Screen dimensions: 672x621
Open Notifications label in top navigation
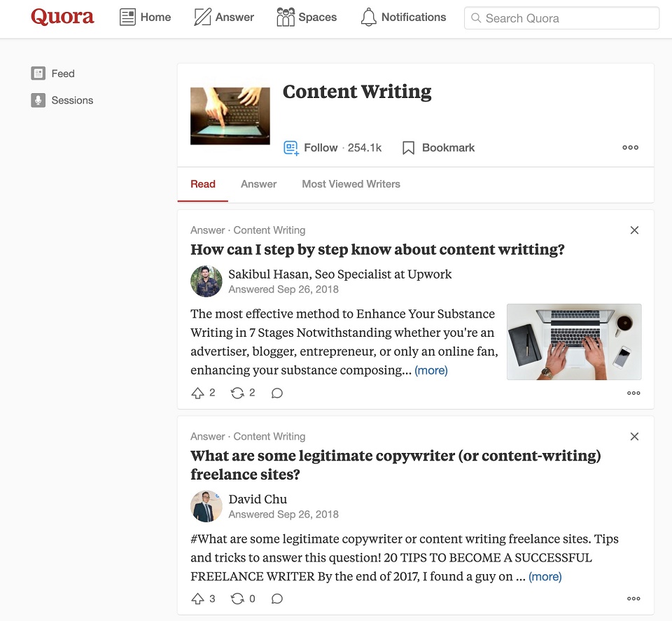(x=414, y=17)
